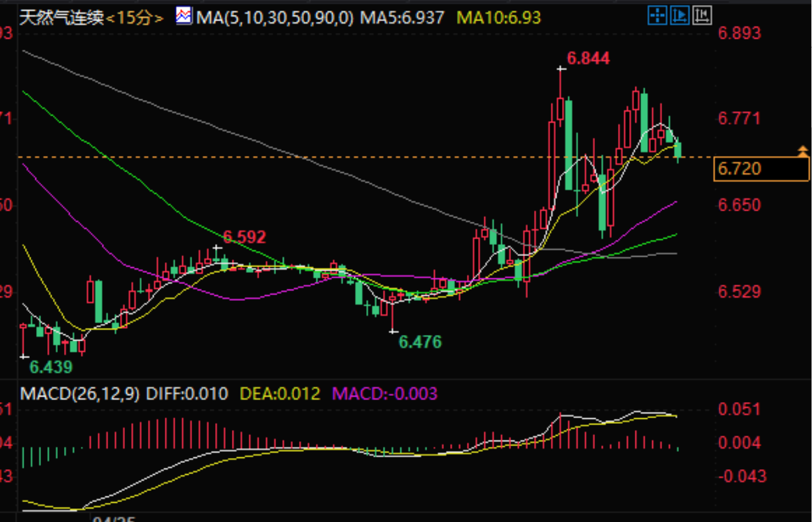Click the blue play-arrow icon
812x522 pixels.
pos(679,15)
